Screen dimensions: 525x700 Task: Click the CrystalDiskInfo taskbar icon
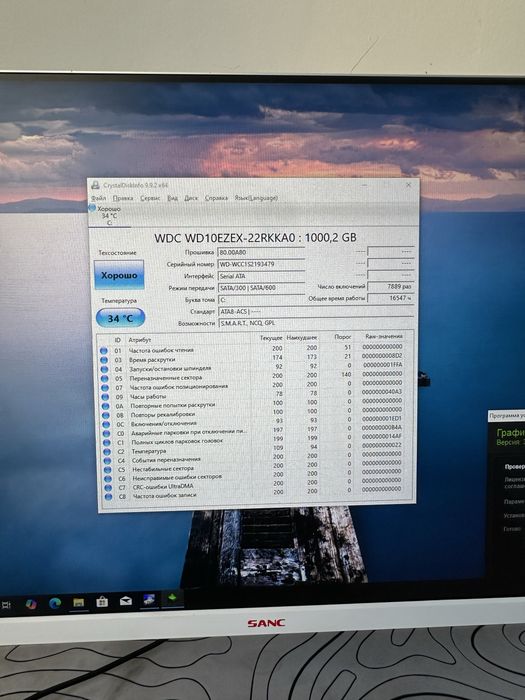[149, 600]
